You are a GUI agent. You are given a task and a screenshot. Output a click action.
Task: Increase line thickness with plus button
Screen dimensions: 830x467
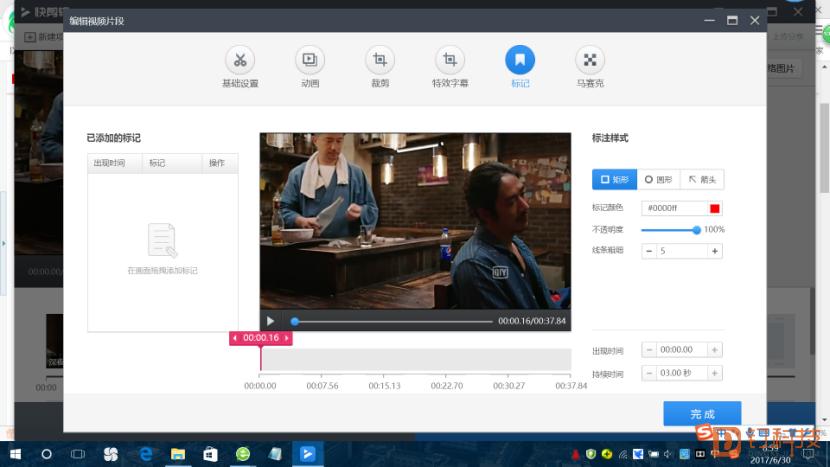pyautogui.click(x=715, y=251)
